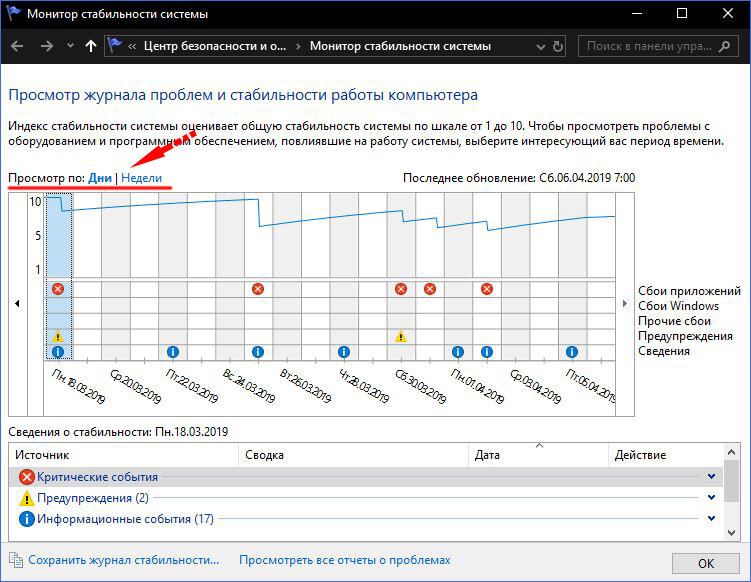Select info icon on Пт.05.04.2019 column
Image resolution: width=751 pixels, height=582 pixels.
coord(571,352)
